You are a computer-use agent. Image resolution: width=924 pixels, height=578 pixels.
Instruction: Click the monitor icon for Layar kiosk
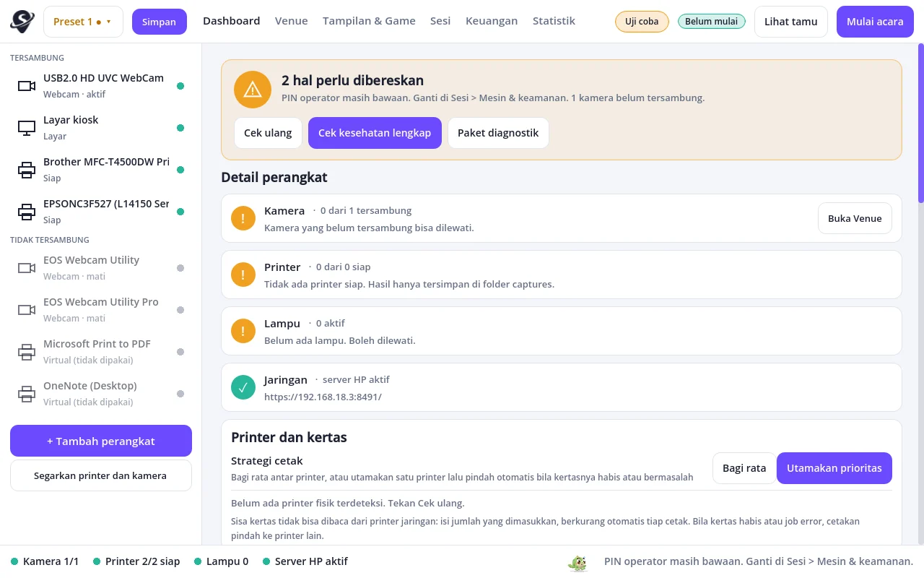coord(27,128)
